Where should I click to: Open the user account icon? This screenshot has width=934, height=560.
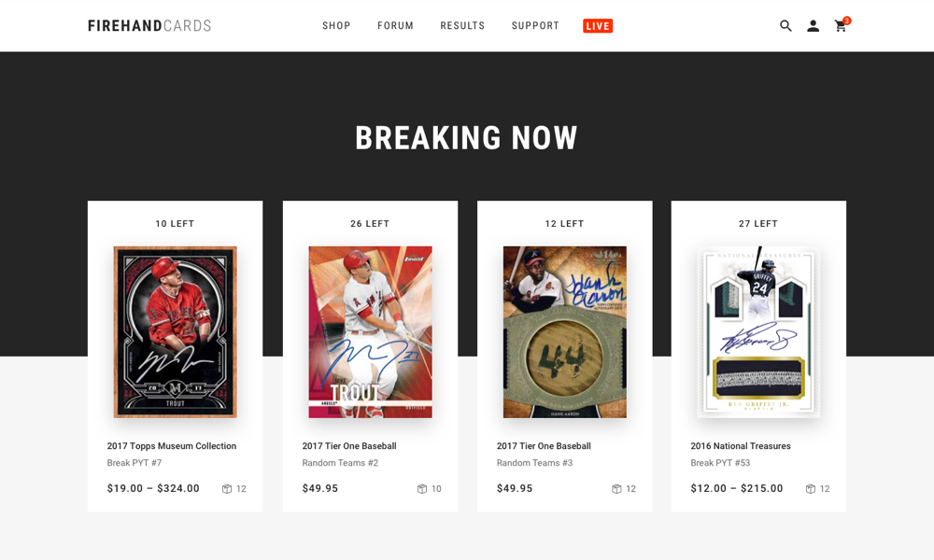tap(814, 25)
